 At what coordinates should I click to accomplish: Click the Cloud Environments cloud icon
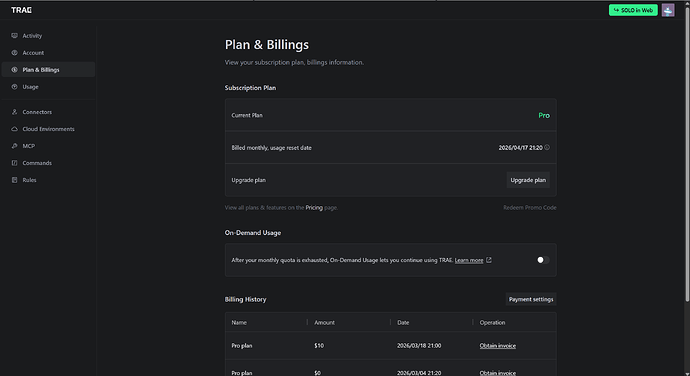(15, 129)
